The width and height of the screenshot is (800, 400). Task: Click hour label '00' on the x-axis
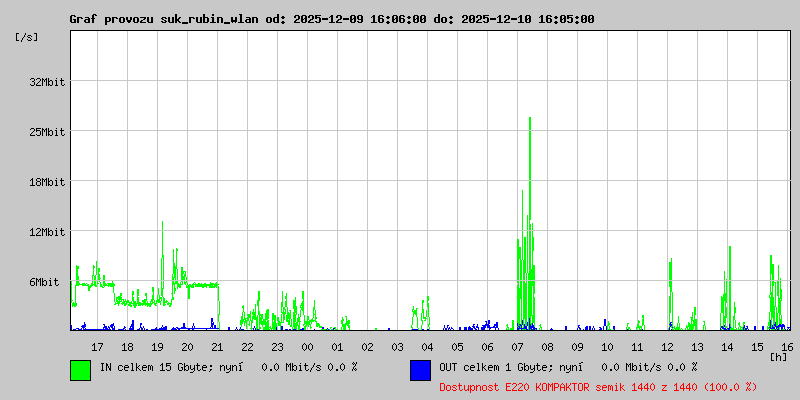307,347
